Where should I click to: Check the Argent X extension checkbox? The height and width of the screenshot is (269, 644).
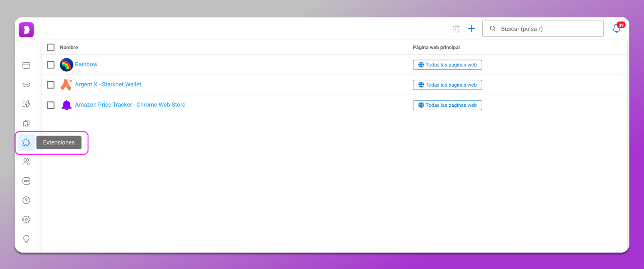(51, 85)
